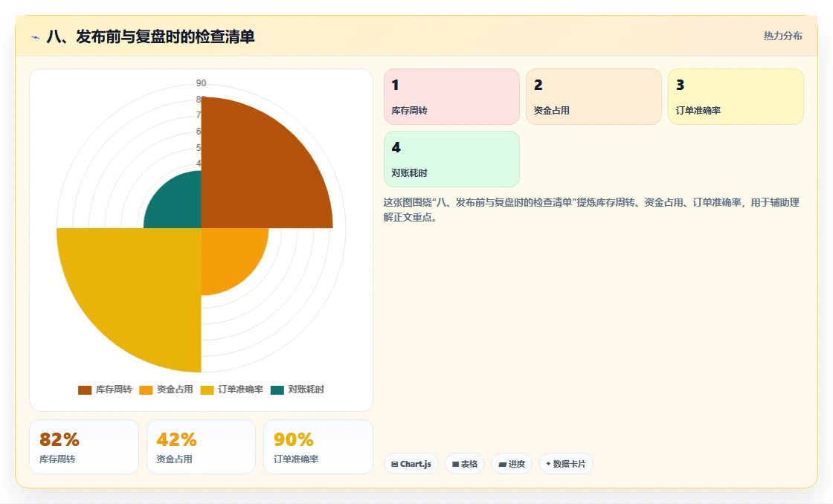Toggle 对账耗时 legend color box
Viewport: 833px width, 504px height.
[277, 390]
